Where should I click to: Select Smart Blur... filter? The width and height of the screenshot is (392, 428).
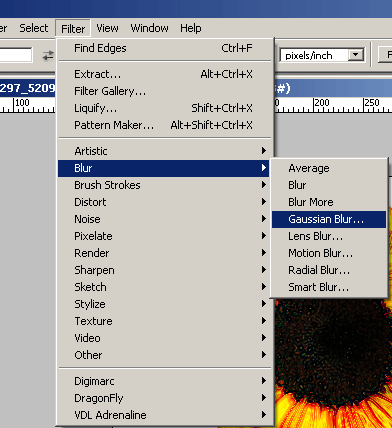point(329,287)
